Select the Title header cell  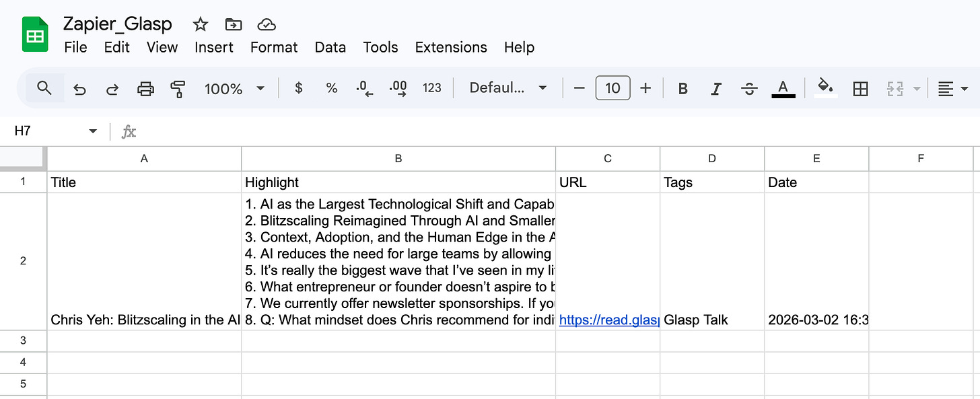(144, 182)
